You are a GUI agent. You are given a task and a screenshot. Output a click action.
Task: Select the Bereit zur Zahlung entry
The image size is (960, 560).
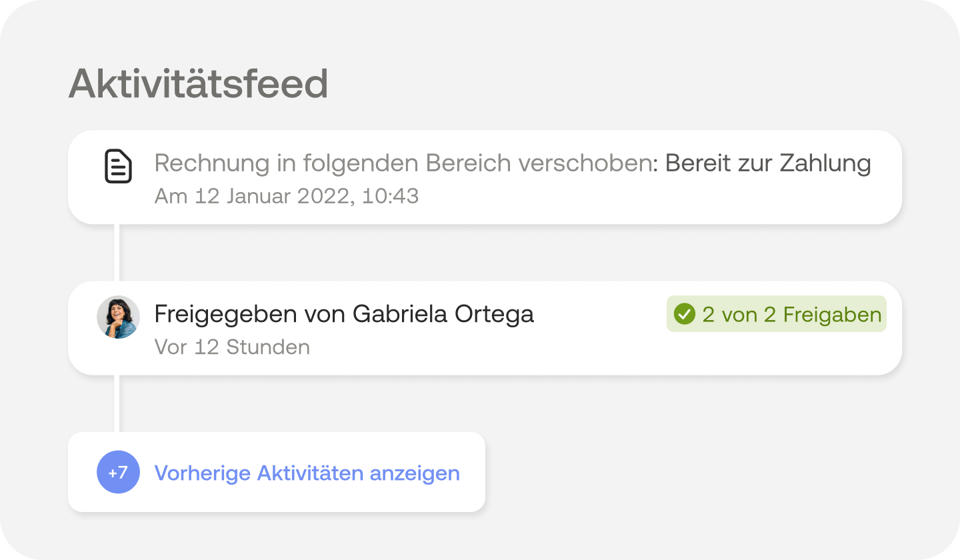coord(767,163)
